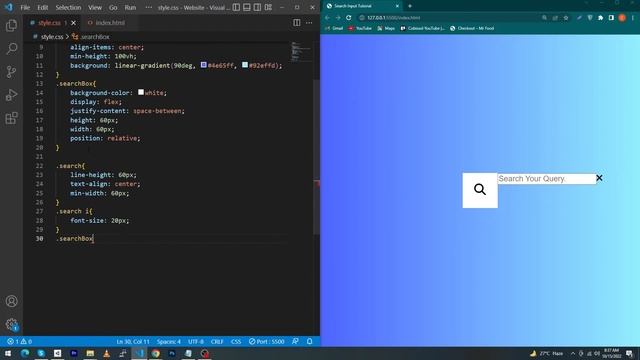Click Ln 30, Col 11 in the status bar
This screenshot has width=640, height=360.
click(x=133, y=341)
